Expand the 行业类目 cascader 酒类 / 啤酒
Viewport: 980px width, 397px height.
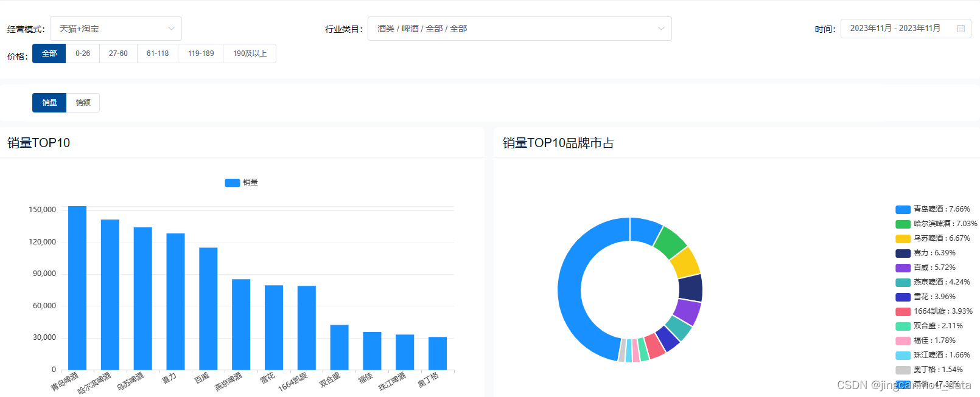pyautogui.click(x=519, y=29)
